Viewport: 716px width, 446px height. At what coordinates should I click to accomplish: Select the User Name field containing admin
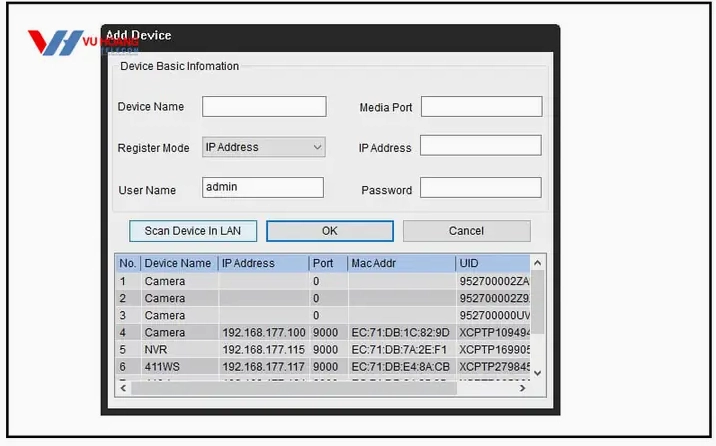[x=264, y=187]
